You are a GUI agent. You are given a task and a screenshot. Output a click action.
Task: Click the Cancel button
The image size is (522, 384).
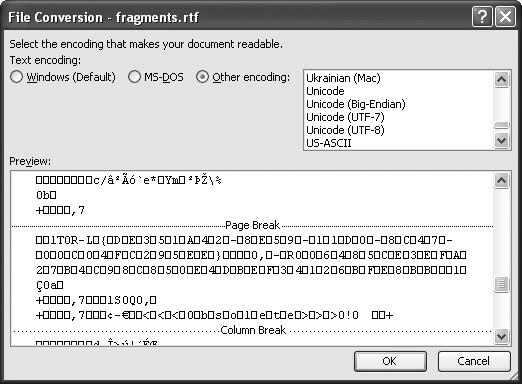(474, 361)
